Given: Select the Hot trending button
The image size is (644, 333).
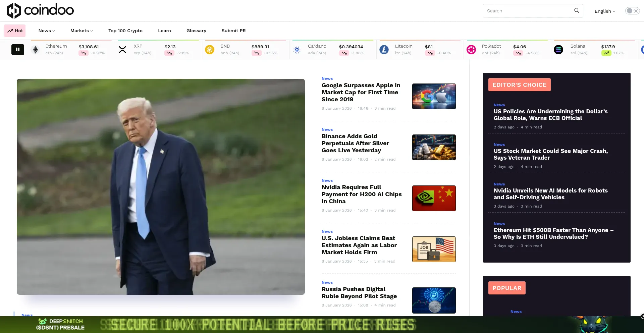Looking at the screenshot, I should [x=15, y=31].
